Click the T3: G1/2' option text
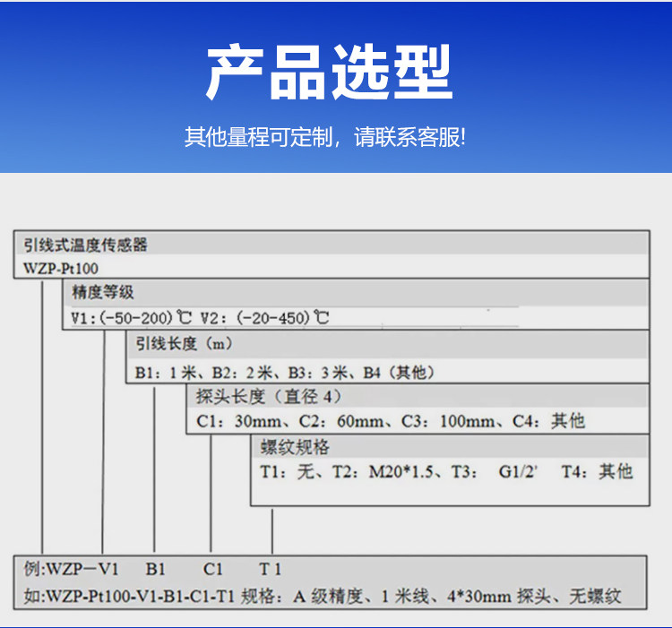 [494, 472]
